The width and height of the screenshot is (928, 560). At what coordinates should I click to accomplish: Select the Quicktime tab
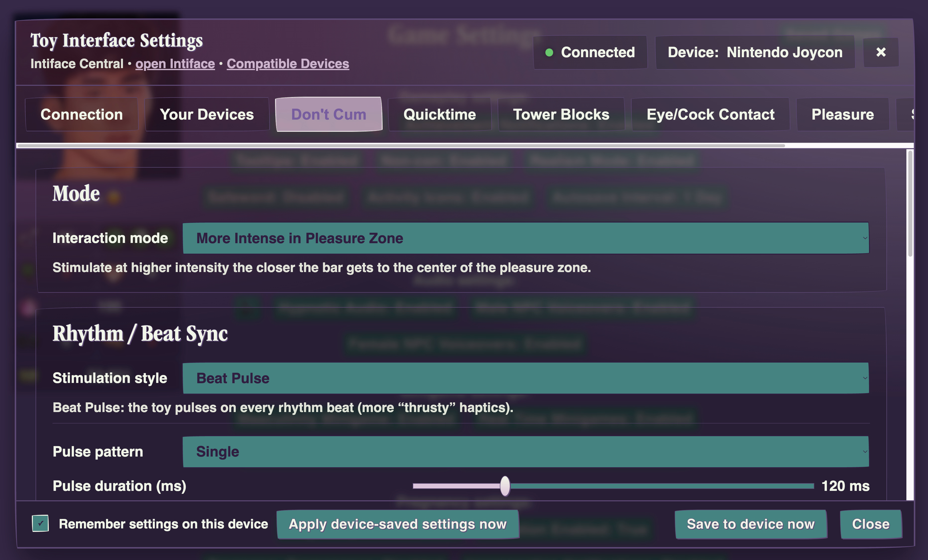(440, 114)
